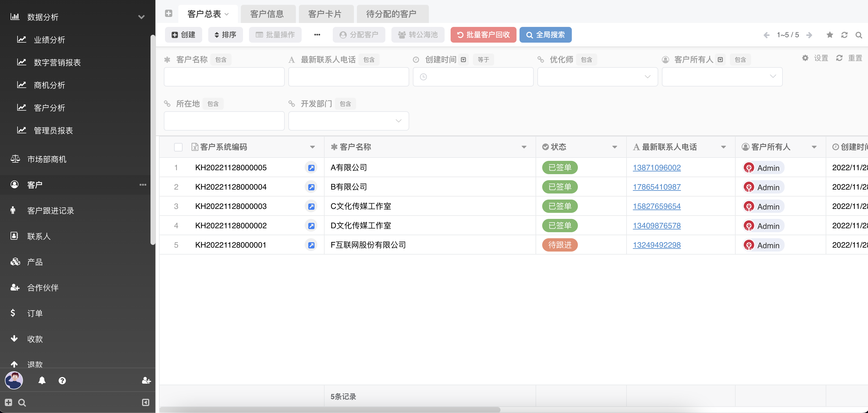Switch to the 待分配的客户 tab
This screenshot has height=413, width=868.
[x=392, y=14]
